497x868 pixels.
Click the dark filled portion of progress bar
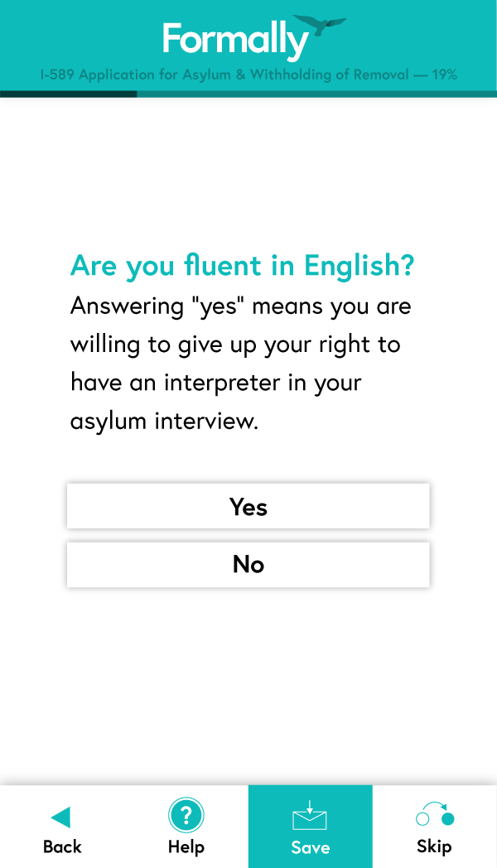pos(68,94)
